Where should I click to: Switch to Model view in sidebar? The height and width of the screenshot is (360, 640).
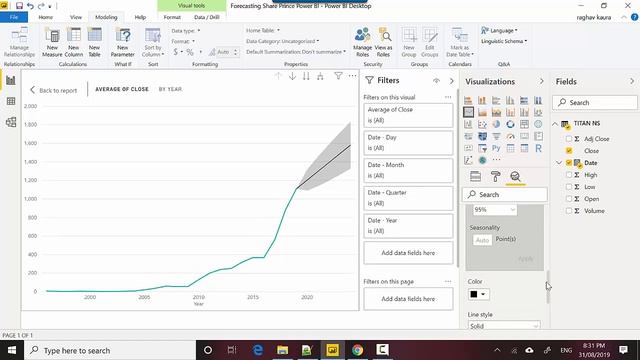pos(11,122)
